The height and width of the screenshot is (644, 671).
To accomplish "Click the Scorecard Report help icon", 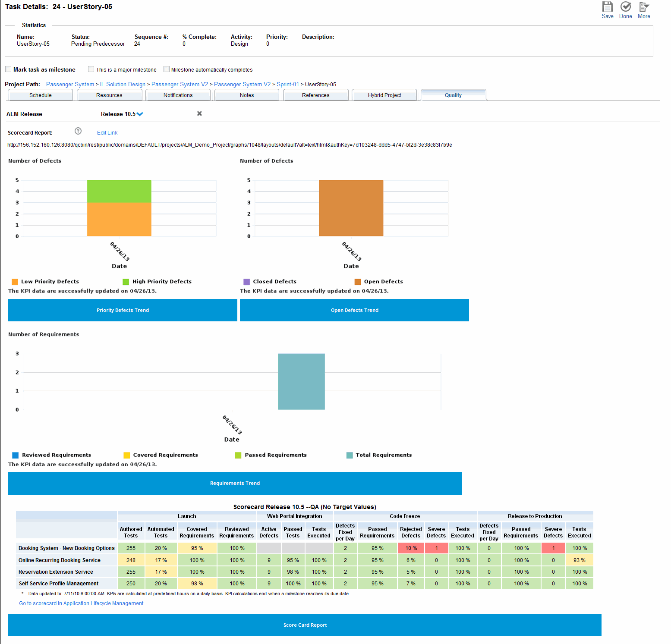I will [x=78, y=131].
